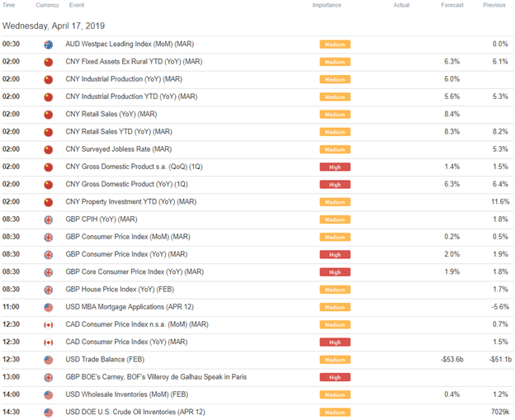Screen dimensions: 515x420
Task: Click the China flag beside Fixed Assets Ex Rural
Action: click(x=48, y=62)
